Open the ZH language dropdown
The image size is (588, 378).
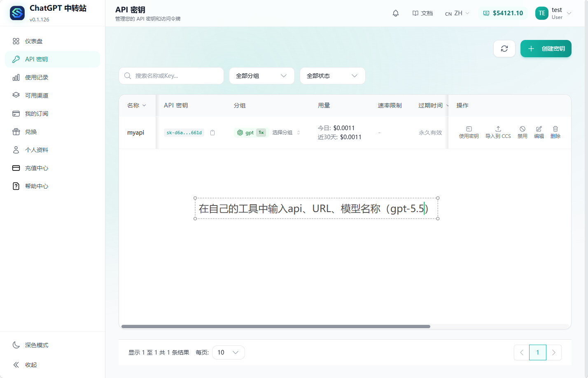tap(457, 13)
